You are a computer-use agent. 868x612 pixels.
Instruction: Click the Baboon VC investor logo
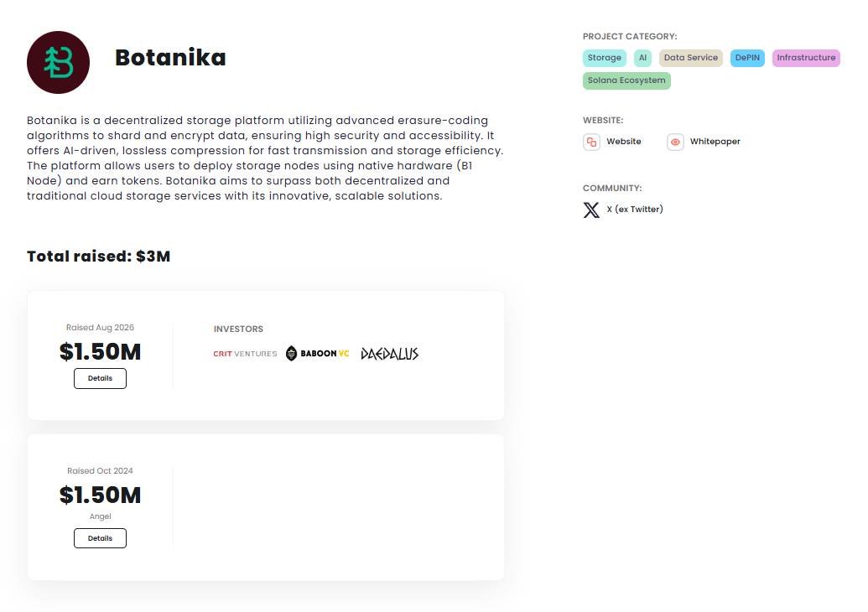pyautogui.click(x=318, y=353)
